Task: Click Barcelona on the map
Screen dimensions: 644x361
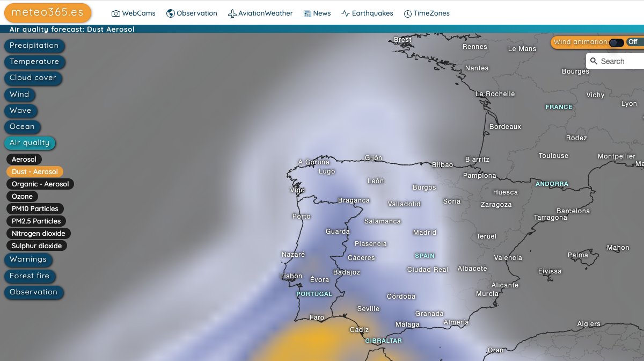Action: pyautogui.click(x=573, y=211)
